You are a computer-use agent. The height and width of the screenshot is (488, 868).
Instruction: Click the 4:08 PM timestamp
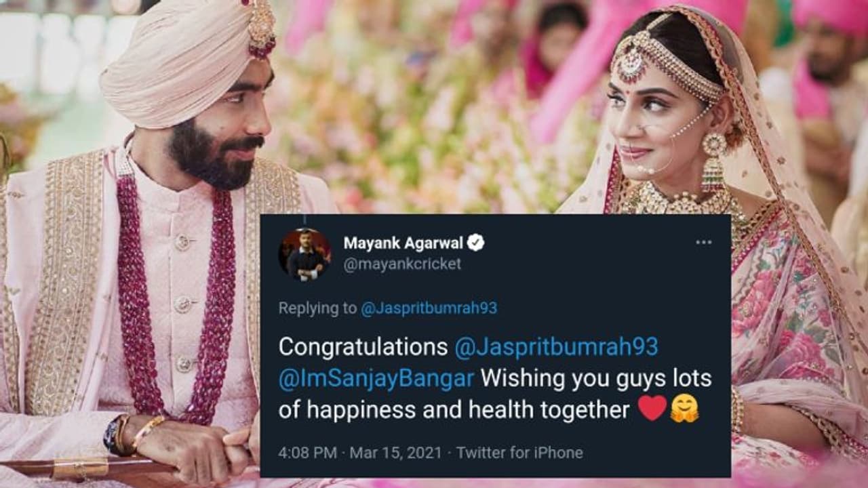tap(304, 453)
